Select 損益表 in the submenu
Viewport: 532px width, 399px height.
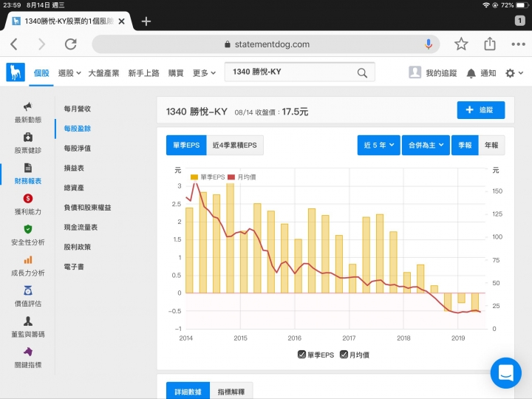tap(74, 168)
